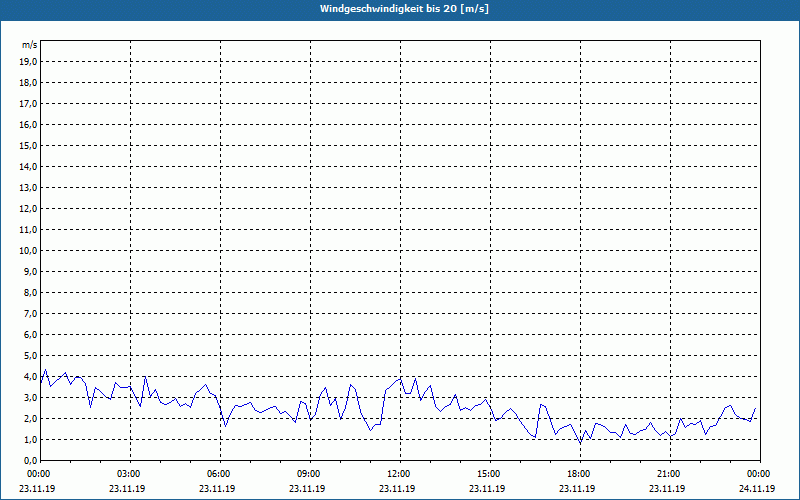Click the 3,0 y-axis label

pos(30,397)
